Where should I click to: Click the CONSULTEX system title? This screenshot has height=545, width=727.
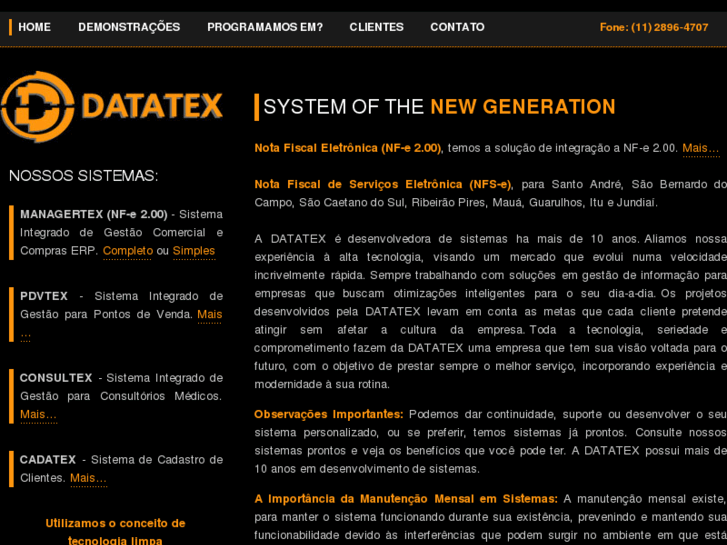click(56, 378)
